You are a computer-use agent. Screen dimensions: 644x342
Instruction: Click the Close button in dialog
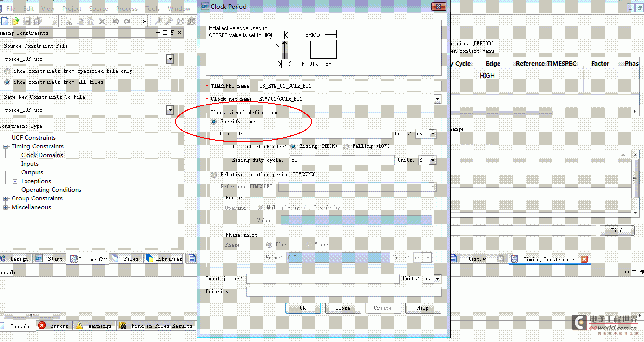tap(342, 308)
